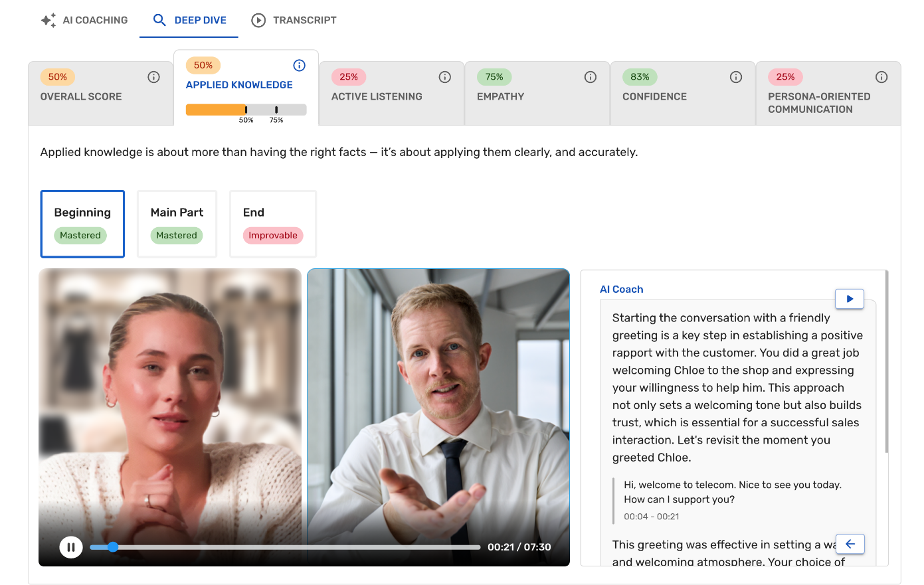Image resolution: width=924 pixels, height=585 pixels.
Task: Open the Active Listening info tooltip
Action: pos(444,76)
